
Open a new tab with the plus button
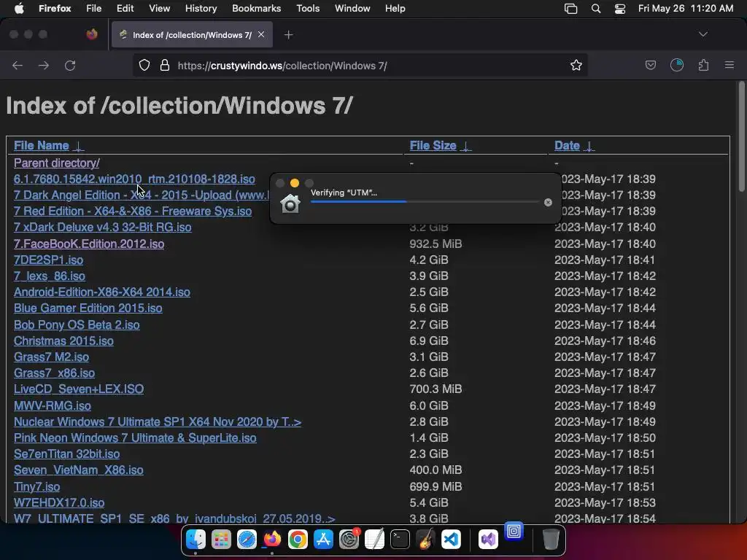pyautogui.click(x=288, y=35)
